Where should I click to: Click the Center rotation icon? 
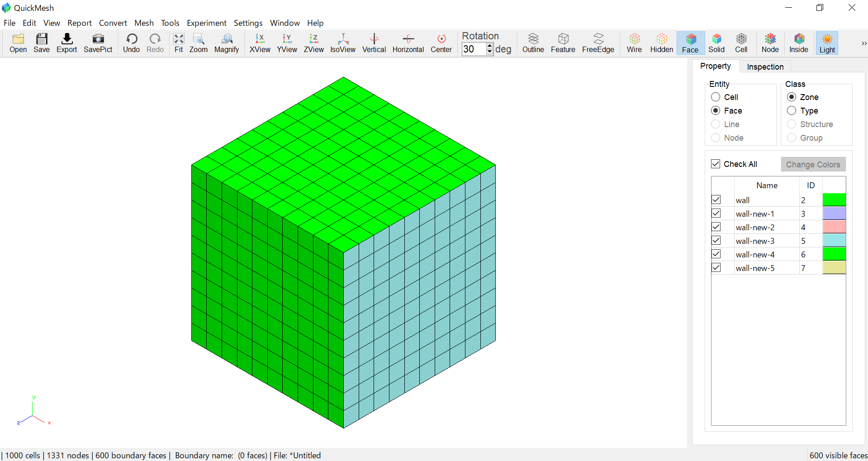pyautogui.click(x=441, y=43)
